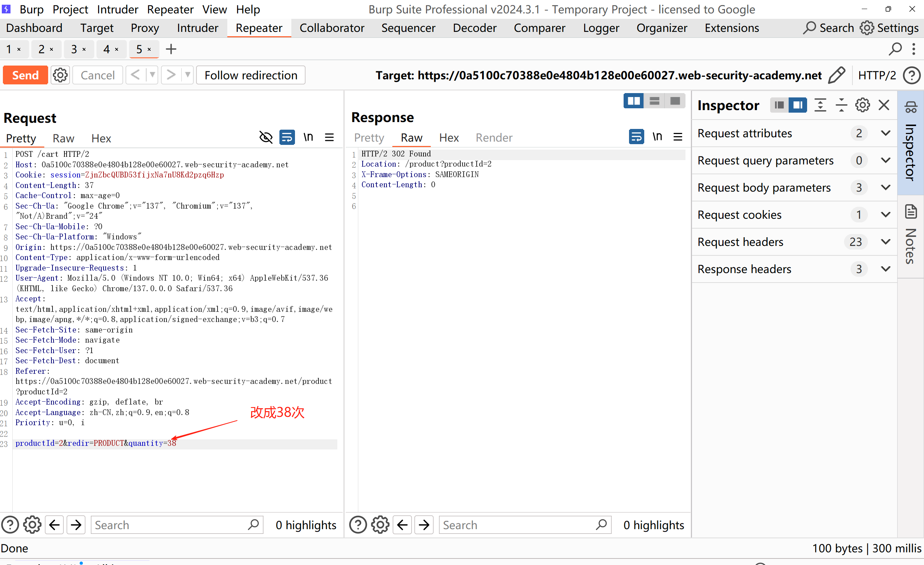Open Inspector settings gear
The height and width of the screenshot is (565, 924).
point(862,105)
